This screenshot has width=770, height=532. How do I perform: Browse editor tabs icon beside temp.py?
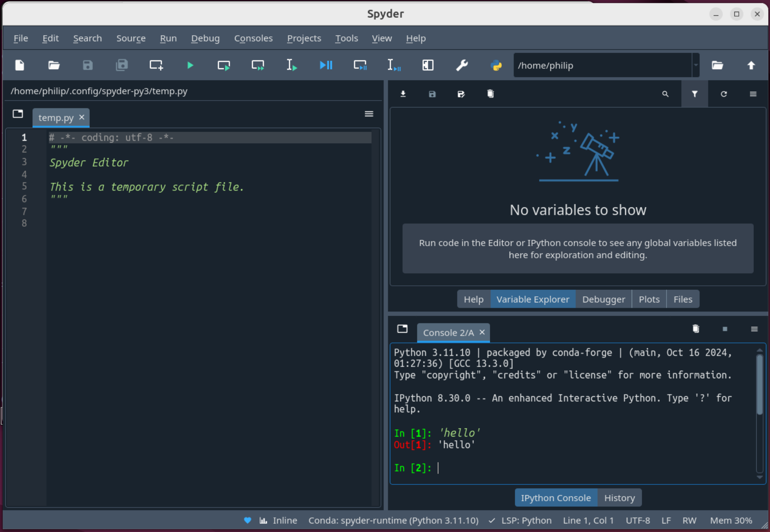18,114
